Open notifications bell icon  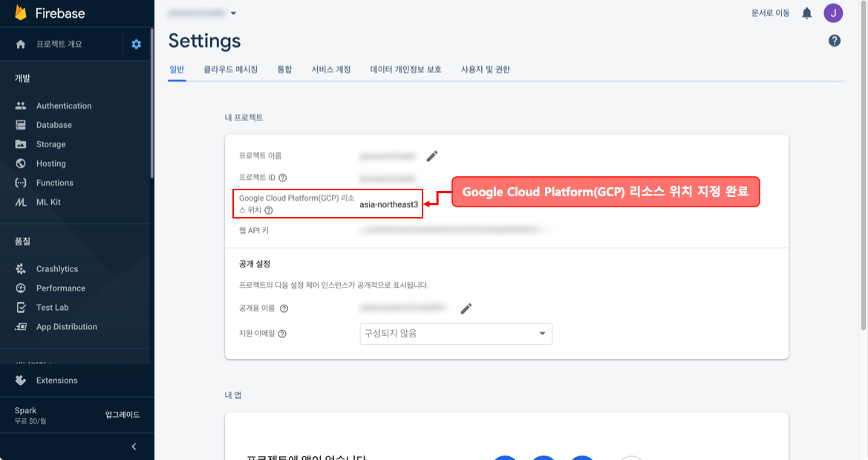click(x=807, y=13)
